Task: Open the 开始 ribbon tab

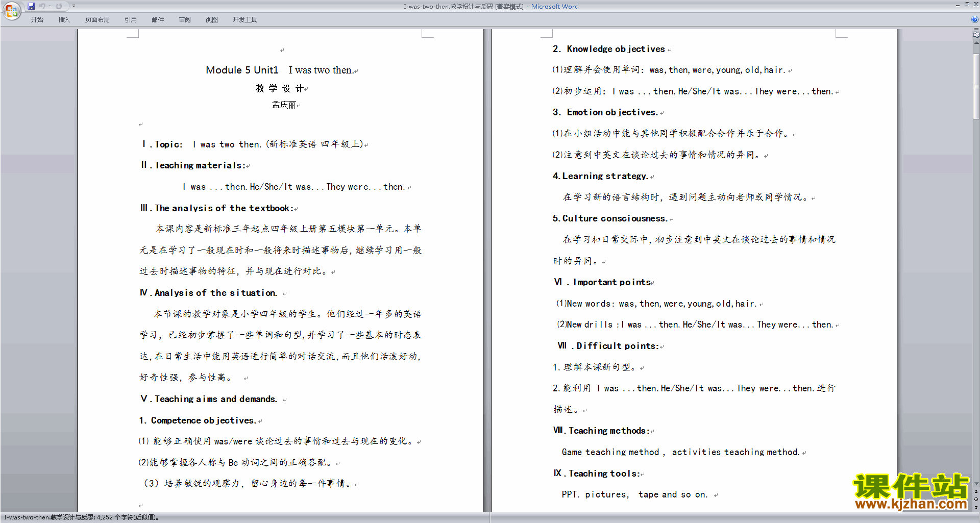Action: point(37,20)
